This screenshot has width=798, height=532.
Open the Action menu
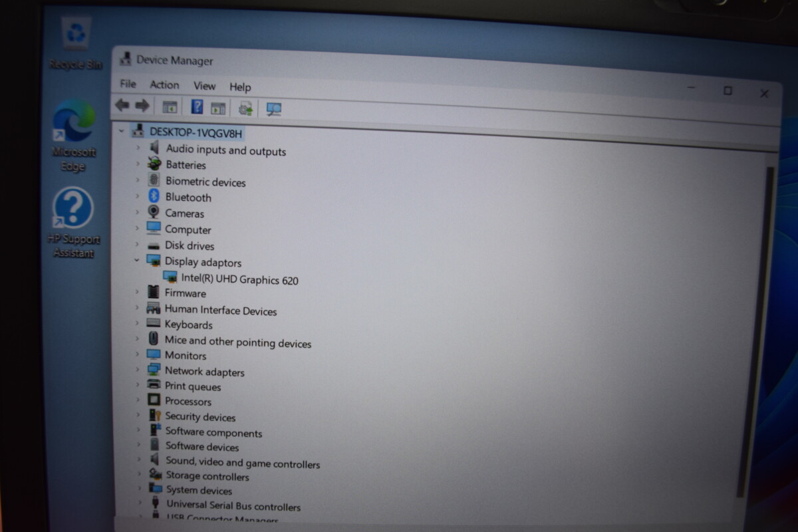coord(164,84)
